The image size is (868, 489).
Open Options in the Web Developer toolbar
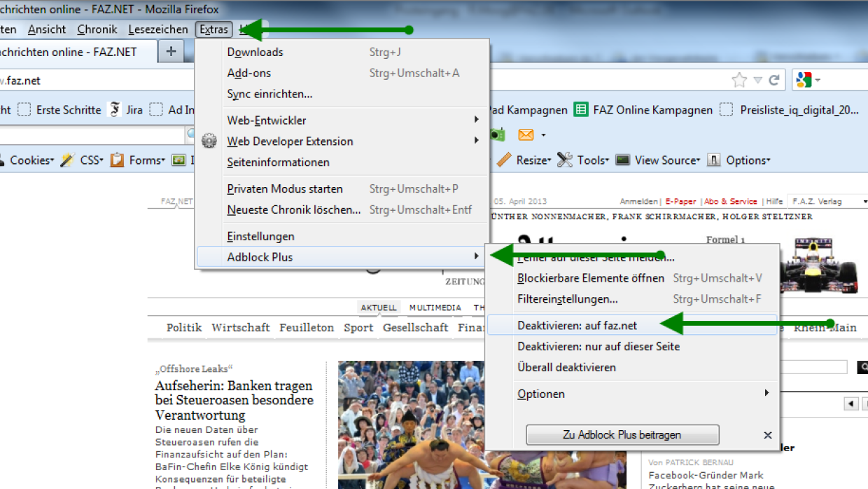[738, 160]
